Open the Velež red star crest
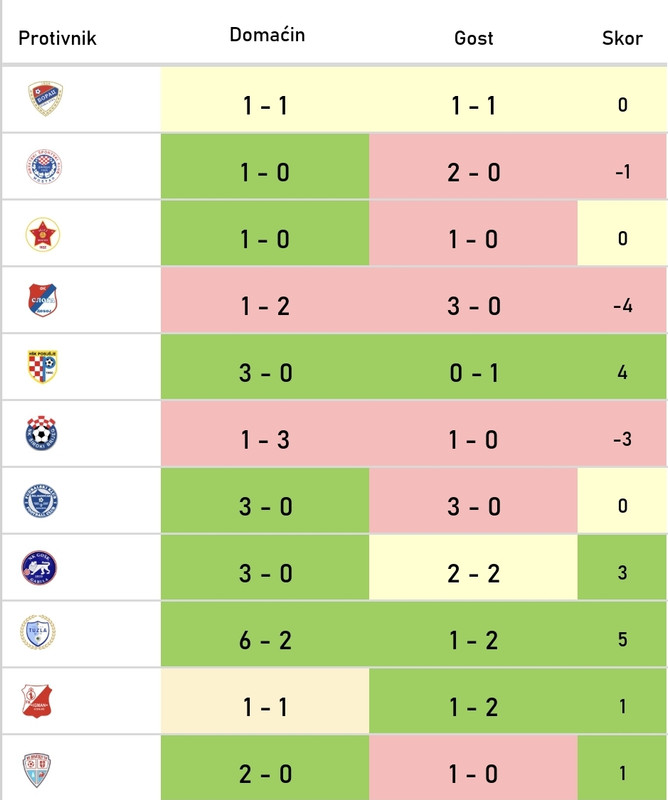Screen dimensions: 668x800 coord(43,234)
